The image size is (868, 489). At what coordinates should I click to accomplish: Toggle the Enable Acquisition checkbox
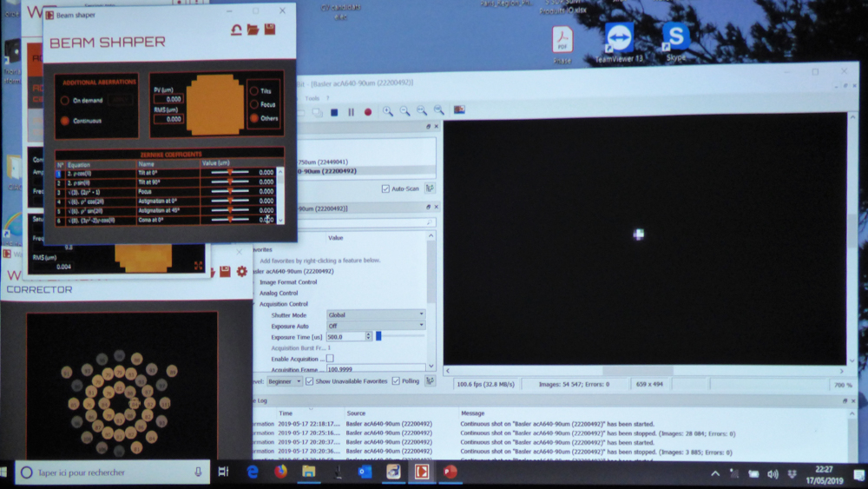point(330,359)
